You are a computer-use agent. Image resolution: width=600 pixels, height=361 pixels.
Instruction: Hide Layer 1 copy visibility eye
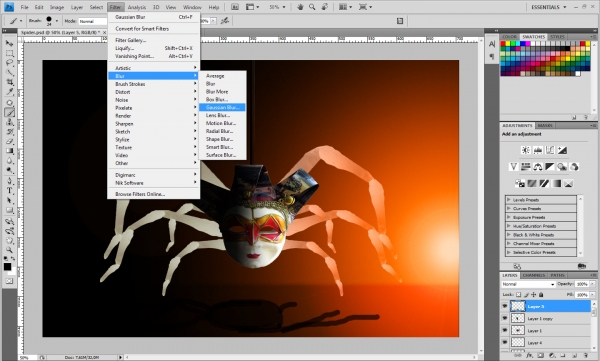pos(505,319)
